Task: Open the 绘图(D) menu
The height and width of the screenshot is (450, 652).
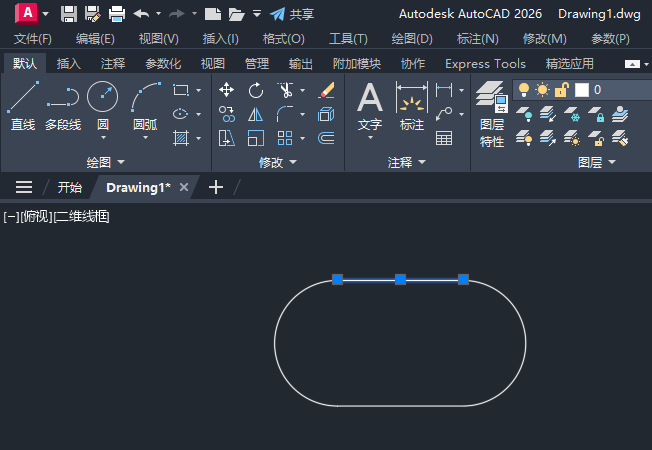Action: tap(412, 39)
